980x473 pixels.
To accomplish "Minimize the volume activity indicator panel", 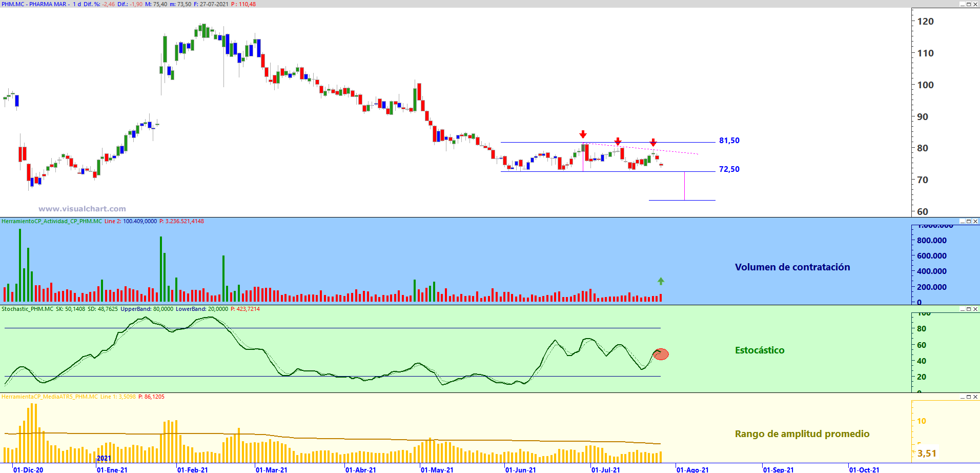I will pyautogui.click(x=962, y=222).
